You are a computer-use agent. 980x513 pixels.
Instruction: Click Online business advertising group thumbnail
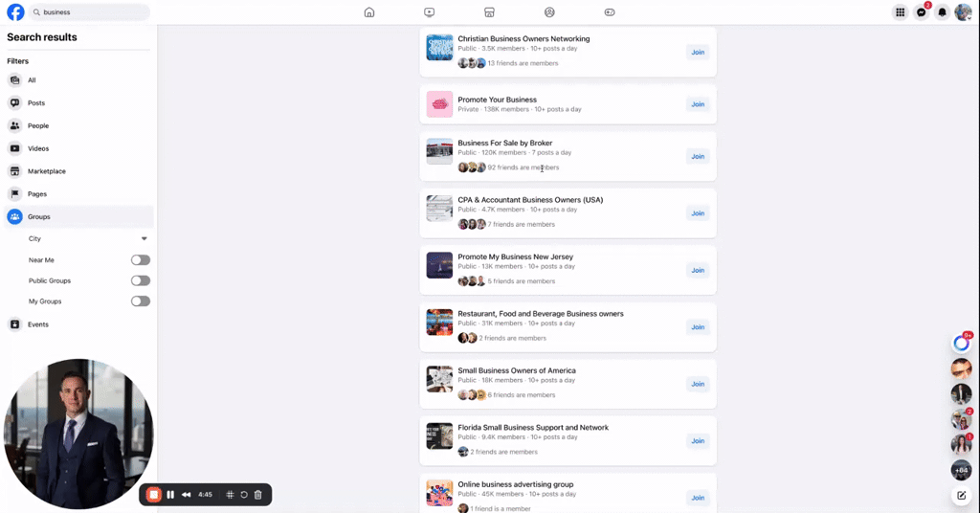pyautogui.click(x=439, y=493)
